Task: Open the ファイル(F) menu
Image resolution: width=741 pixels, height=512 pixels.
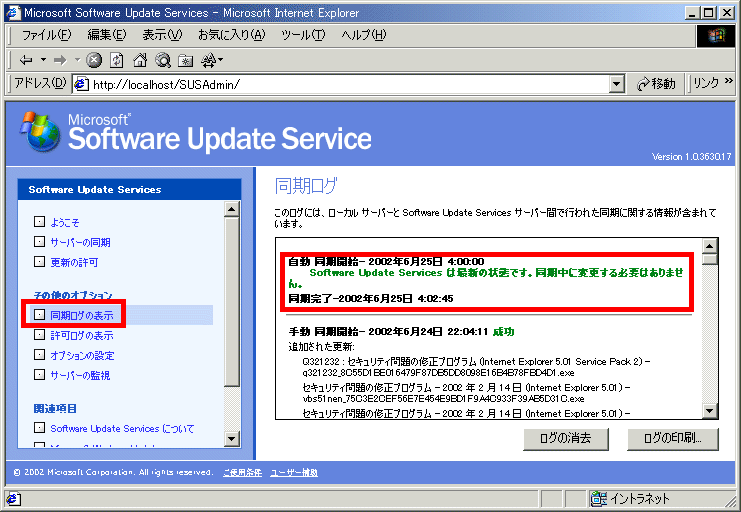Action: [x=46, y=35]
